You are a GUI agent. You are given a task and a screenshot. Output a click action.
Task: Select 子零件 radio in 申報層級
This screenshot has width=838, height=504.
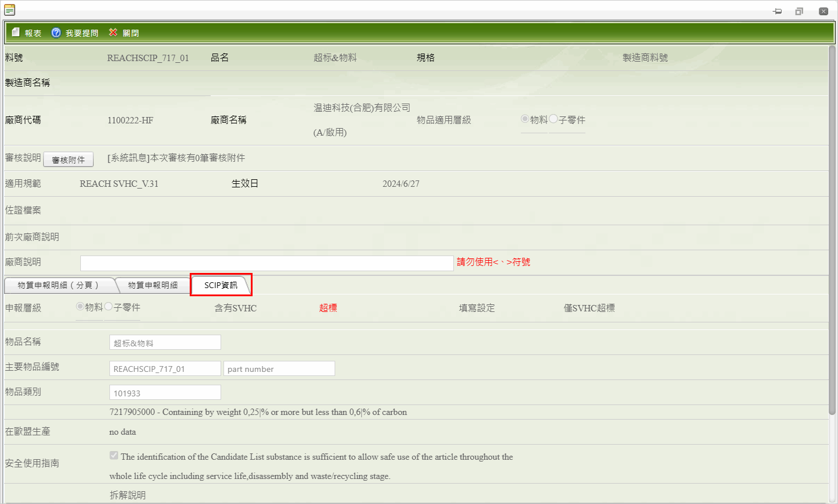click(108, 306)
